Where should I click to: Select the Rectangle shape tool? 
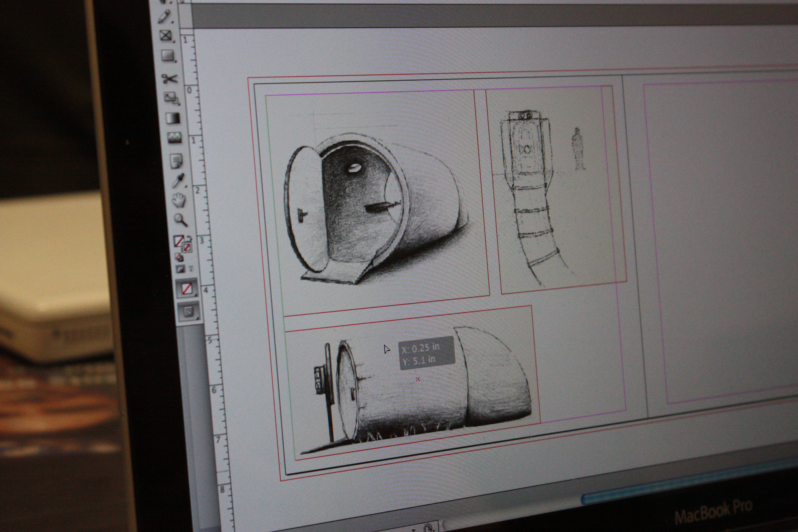click(x=168, y=56)
